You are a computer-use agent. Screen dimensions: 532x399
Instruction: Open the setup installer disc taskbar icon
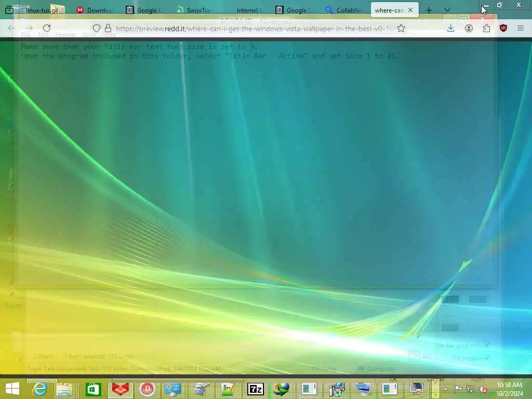click(337, 389)
